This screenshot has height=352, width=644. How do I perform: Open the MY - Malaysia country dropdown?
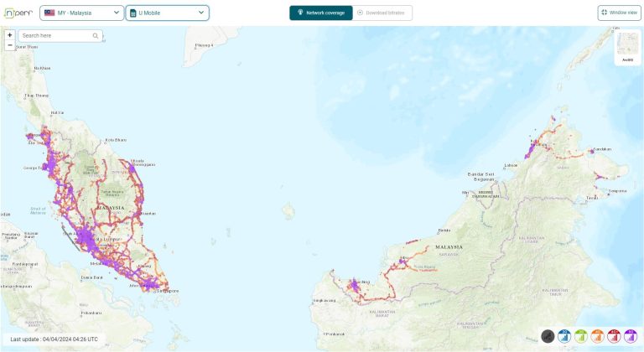click(81, 13)
